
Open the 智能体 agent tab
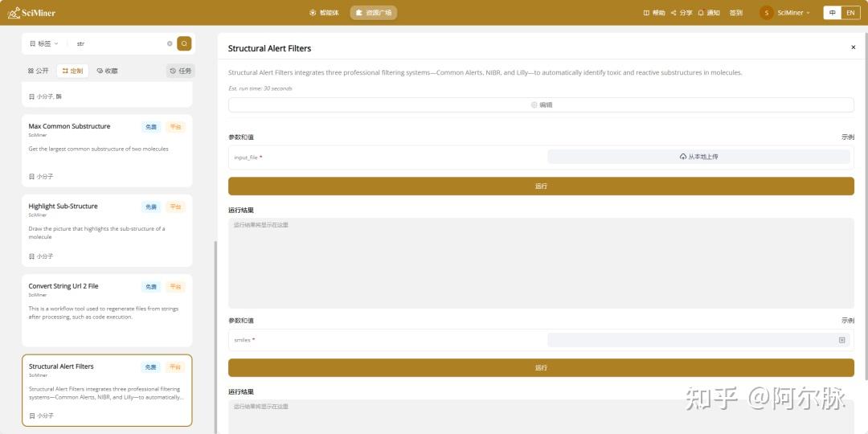tap(325, 12)
